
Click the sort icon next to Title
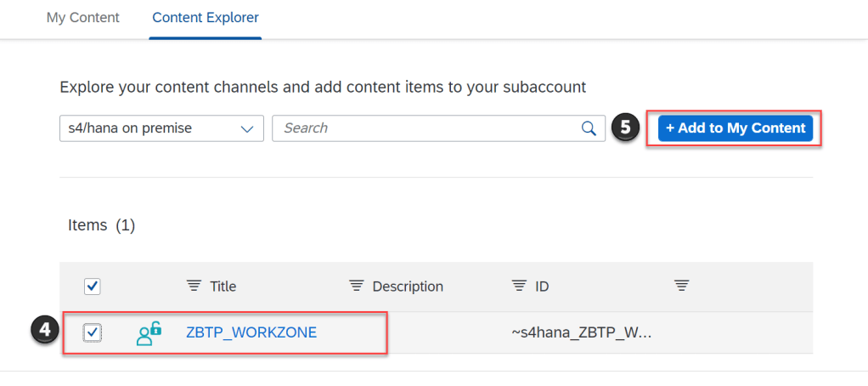pyautogui.click(x=193, y=287)
